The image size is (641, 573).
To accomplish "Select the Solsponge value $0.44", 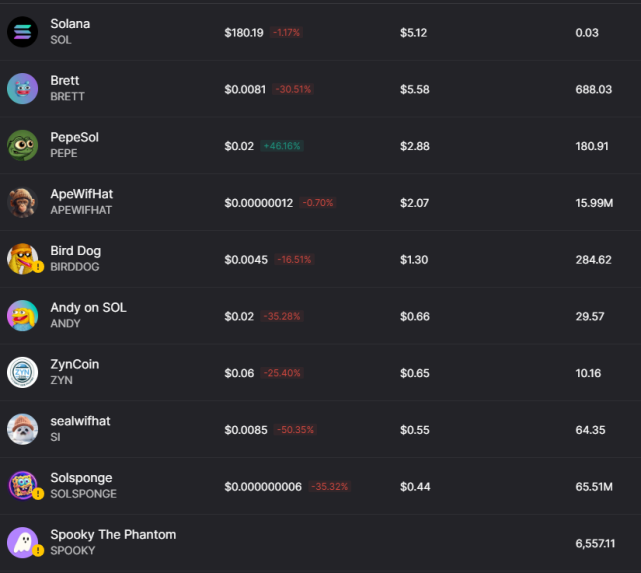I will click(x=415, y=487).
